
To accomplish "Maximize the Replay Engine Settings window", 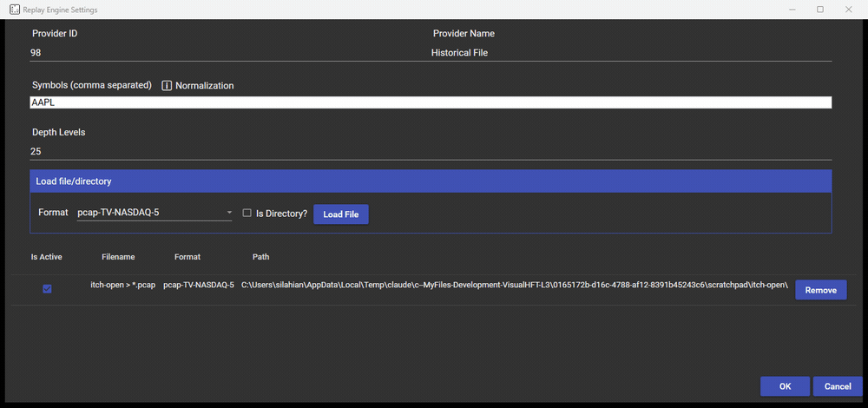I will [x=820, y=10].
